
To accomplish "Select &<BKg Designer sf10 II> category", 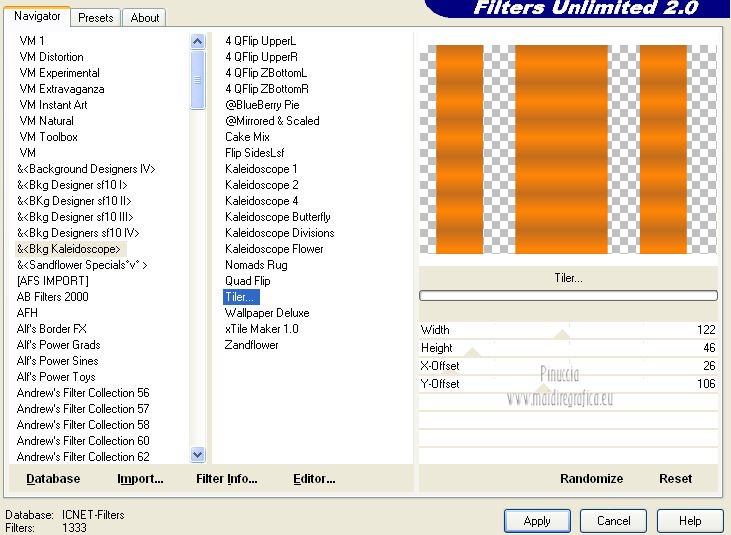I will pyautogui.click(x=74, y=201).
